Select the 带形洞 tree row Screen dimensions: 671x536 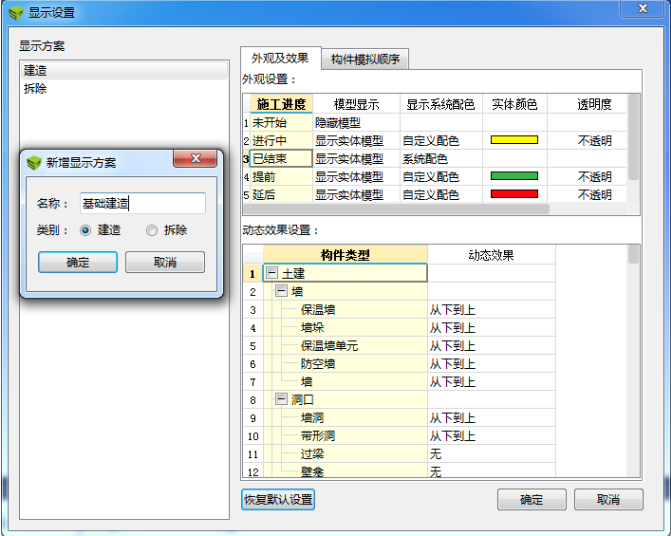(x=345, y=435)
